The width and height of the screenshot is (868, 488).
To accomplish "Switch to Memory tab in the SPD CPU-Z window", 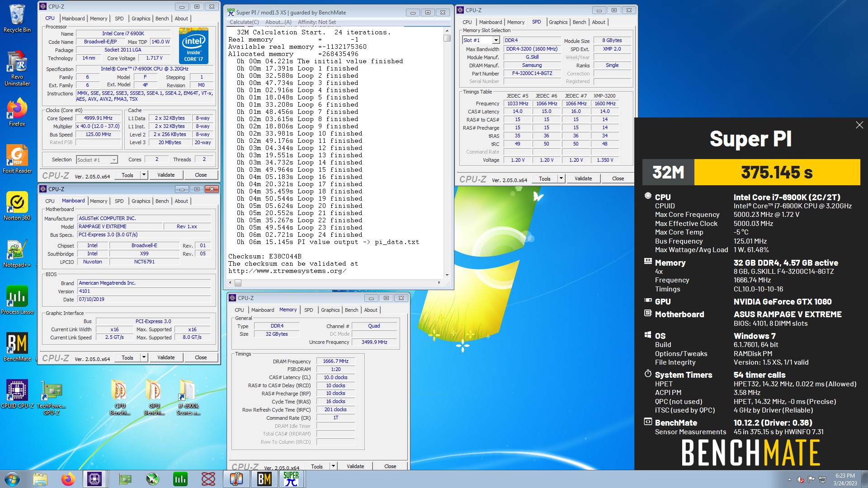I will coord(516,22).
